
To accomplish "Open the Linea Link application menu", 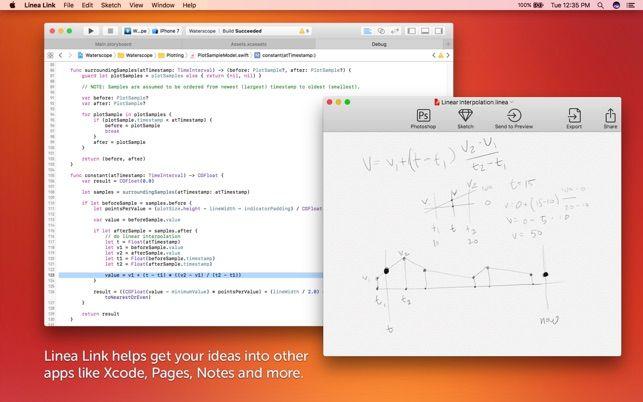I will [x=40, y=5].
